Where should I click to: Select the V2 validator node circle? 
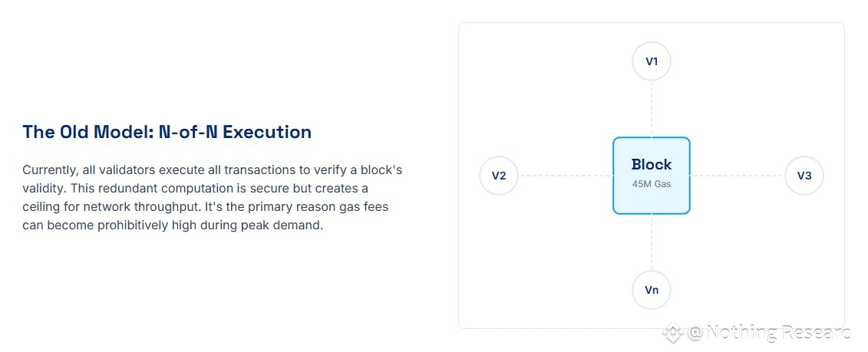pos(499,176)
